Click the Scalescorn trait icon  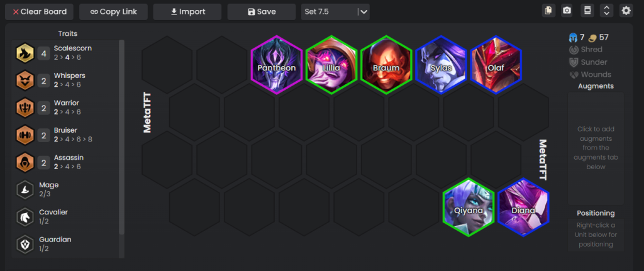25,53
